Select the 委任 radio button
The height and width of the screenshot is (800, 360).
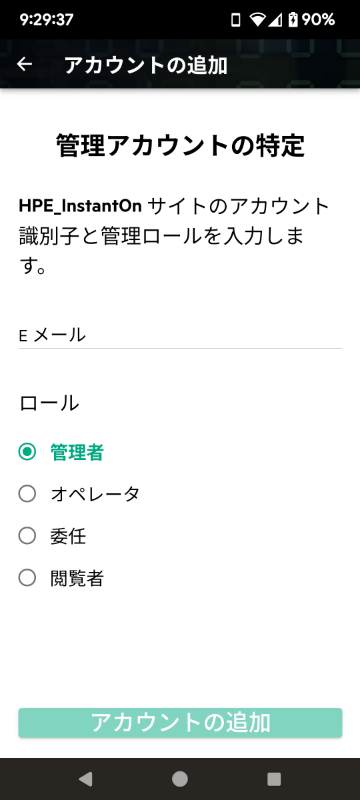click(27, 536)
